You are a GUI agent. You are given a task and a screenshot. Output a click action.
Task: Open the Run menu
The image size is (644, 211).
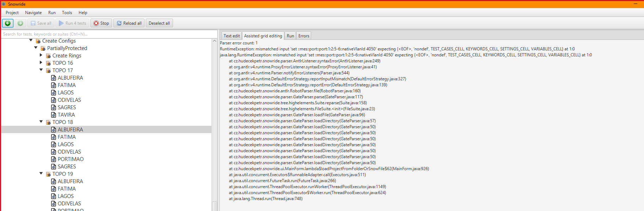pos(52,13)
